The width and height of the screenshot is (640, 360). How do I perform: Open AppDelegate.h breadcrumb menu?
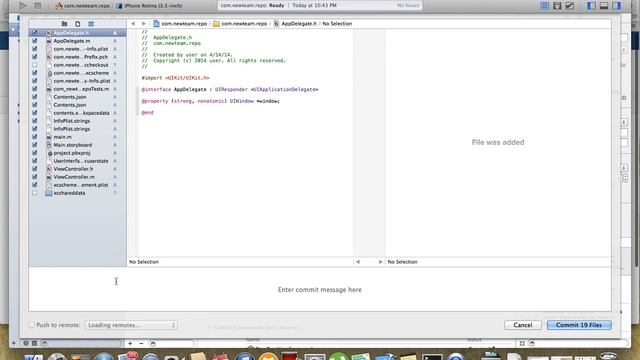295,24
